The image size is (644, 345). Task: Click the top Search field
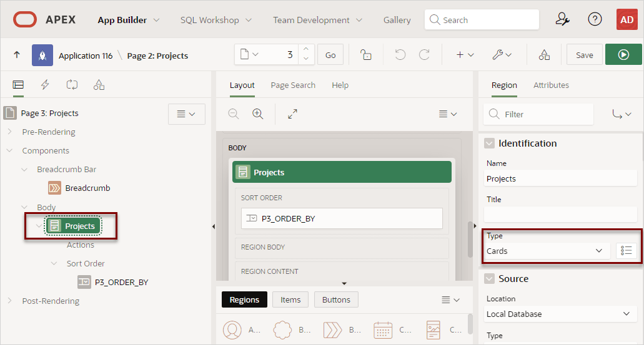[x=482, y=20]
